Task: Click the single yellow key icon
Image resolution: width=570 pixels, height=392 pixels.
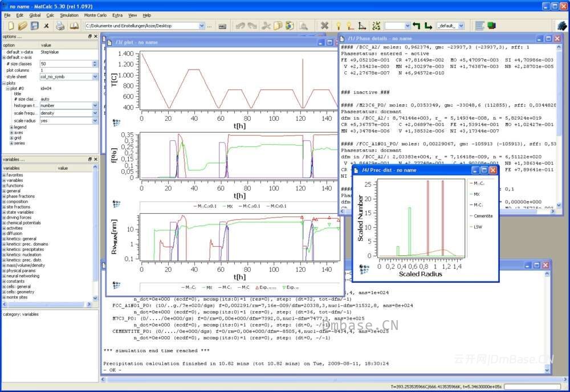Action: click(x=339, y=26)
